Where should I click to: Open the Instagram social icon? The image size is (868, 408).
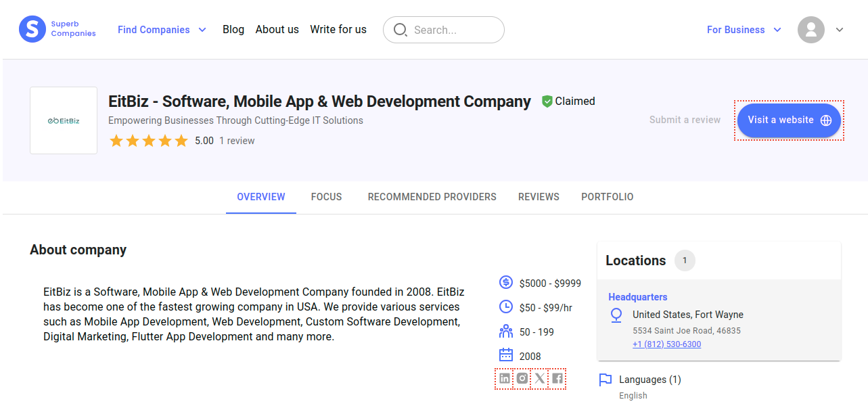point(522,379)
